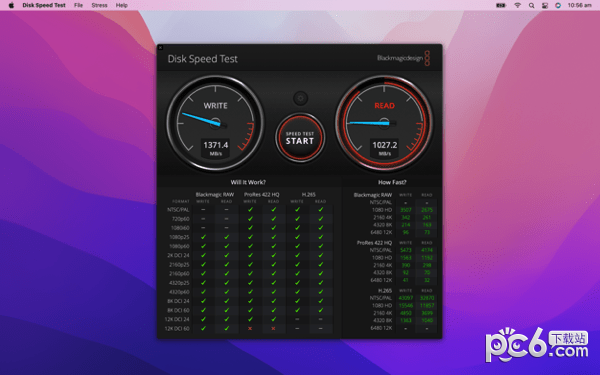Click the 4174 read value for ProRes NTSC/PAL
The image size is (600, 375).
(x=427, y=250)
